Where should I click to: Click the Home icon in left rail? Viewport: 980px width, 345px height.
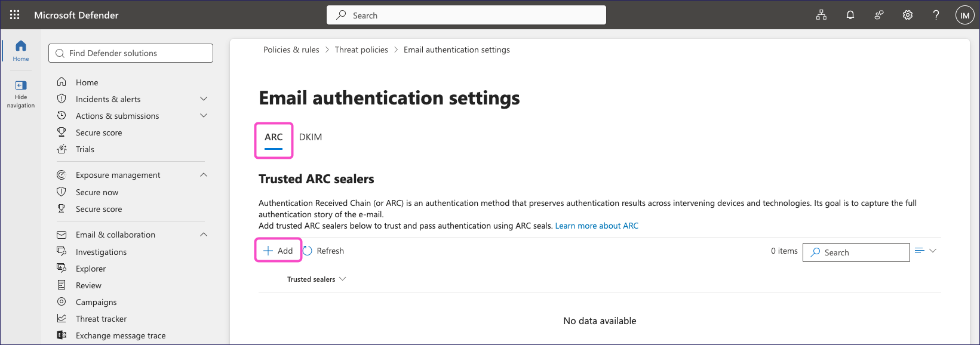(x=21, y=51)
